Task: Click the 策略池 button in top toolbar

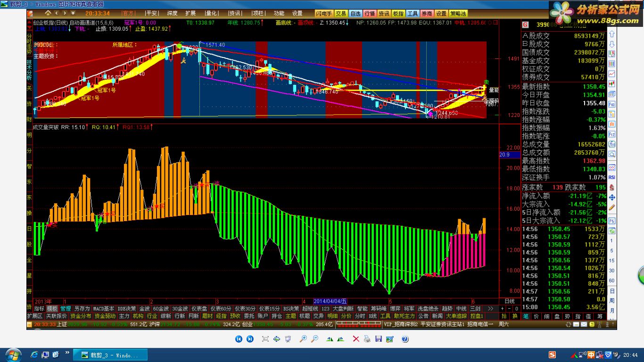Action: pos(458,13)
